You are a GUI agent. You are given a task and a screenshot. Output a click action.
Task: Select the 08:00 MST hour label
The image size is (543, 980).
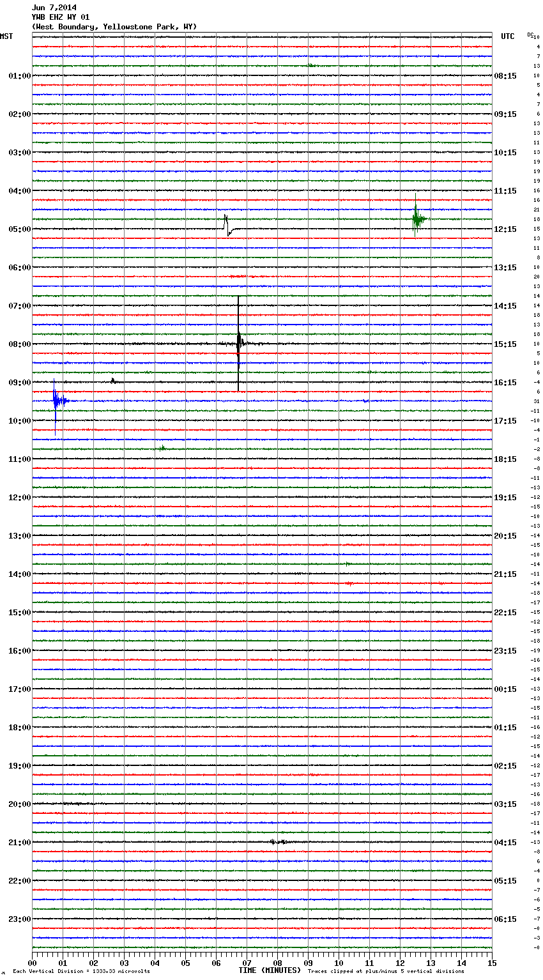[20, 344]
